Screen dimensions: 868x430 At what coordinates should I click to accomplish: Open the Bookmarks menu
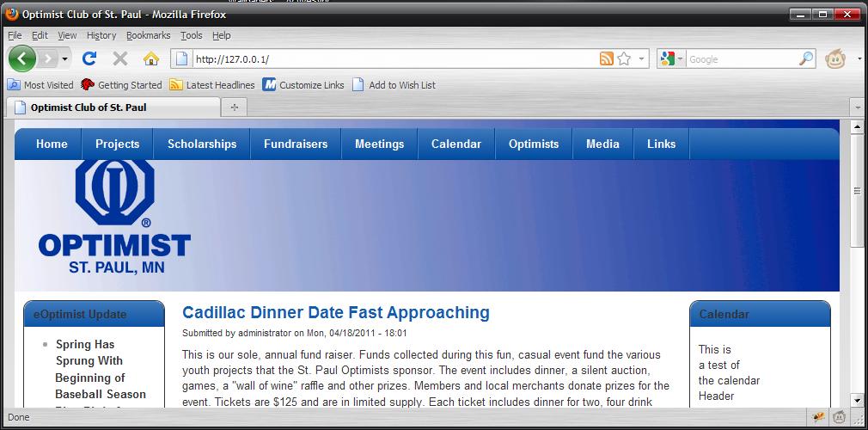(x=149, y=35)
